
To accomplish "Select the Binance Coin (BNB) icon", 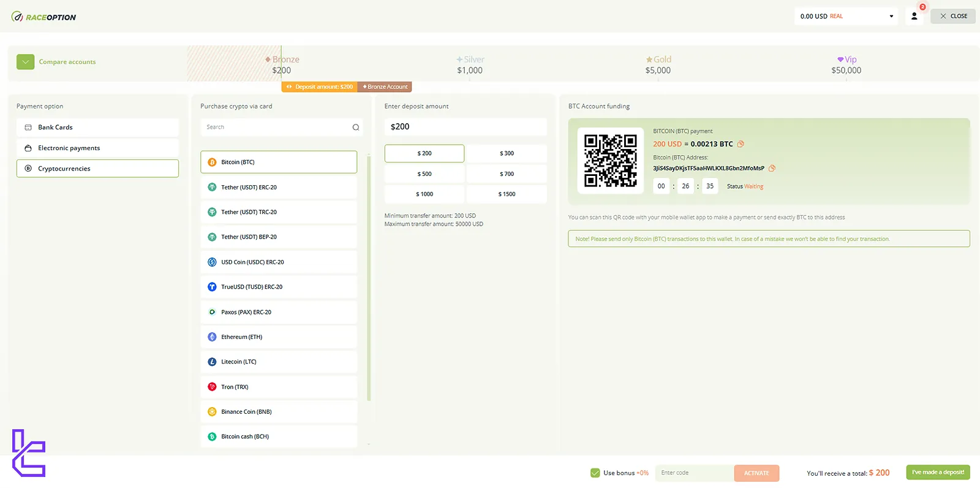I will click(x=212, y=412).
